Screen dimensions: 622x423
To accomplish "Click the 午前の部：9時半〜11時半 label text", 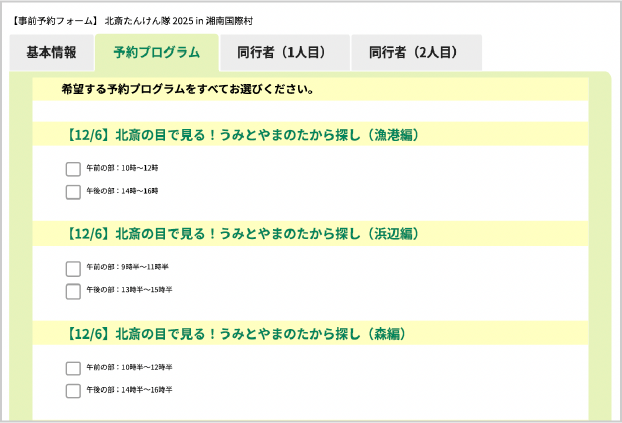I will [x=127, y=268].
